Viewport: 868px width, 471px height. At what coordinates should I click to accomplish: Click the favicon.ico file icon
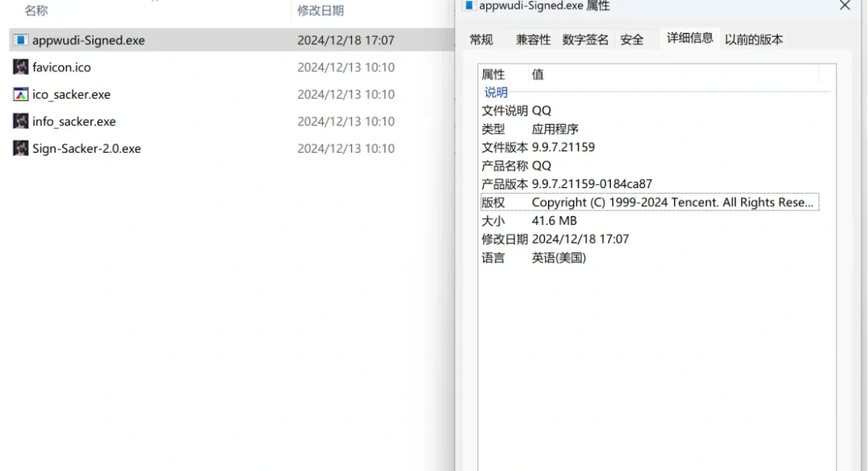click(20, 67)
